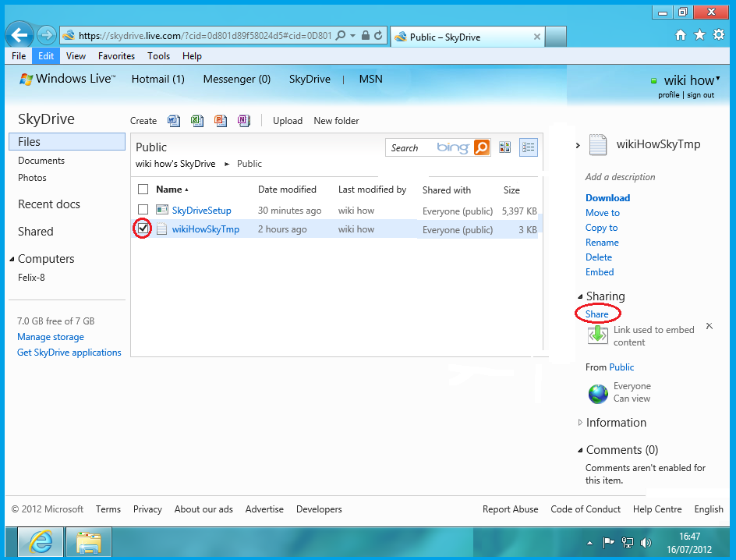The width and height of the screenshot is (736, 560).
Task: Click the network tray icon
Action: [x=627, y=543]
